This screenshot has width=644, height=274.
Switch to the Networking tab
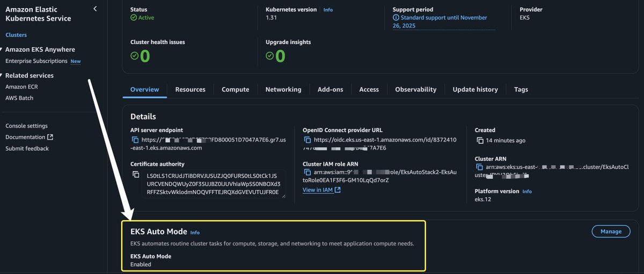[283, 89]
